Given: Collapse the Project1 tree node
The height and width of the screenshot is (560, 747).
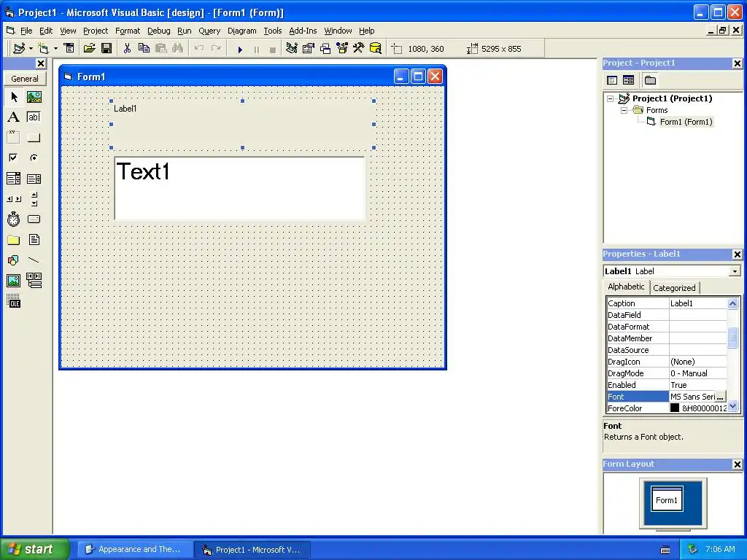Looking at the screenshot, I should click(x=611, y=98).
